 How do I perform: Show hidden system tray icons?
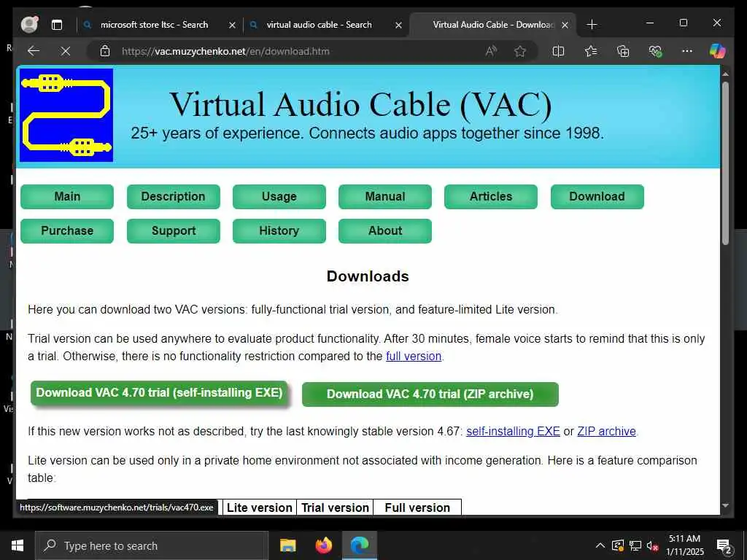pos(600,545)
